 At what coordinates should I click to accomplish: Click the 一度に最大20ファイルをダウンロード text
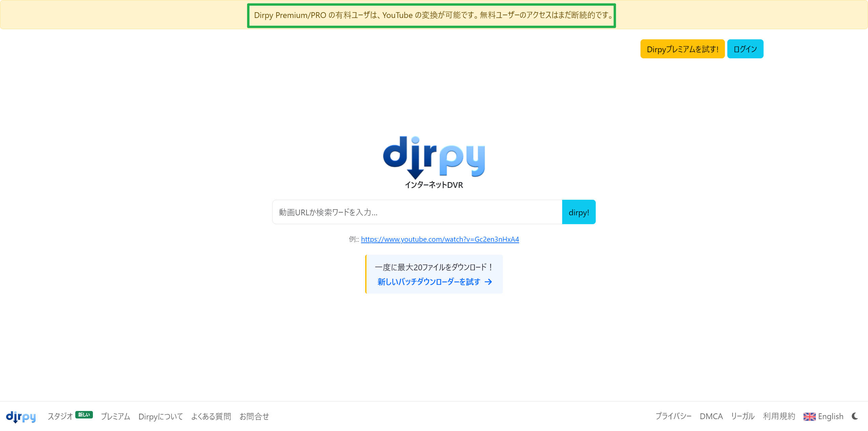point(434,267)
